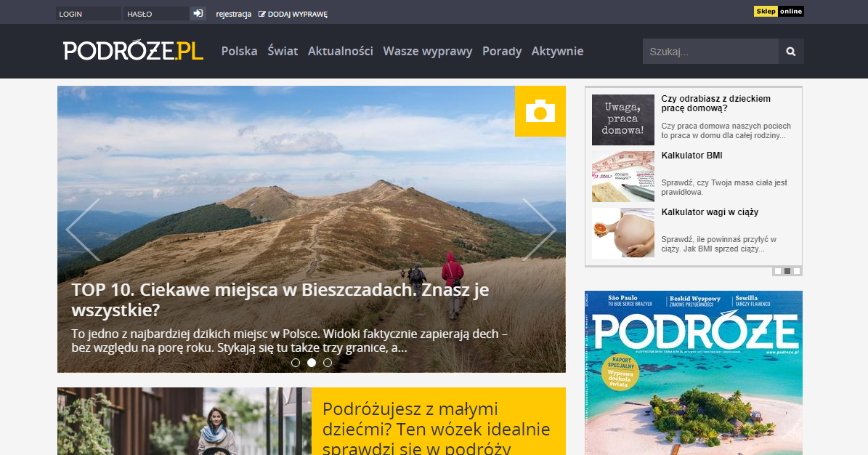Click the HASŁO password field
Image resolution: width=868 pixels, height=455 pixels.
coord(156,14)
